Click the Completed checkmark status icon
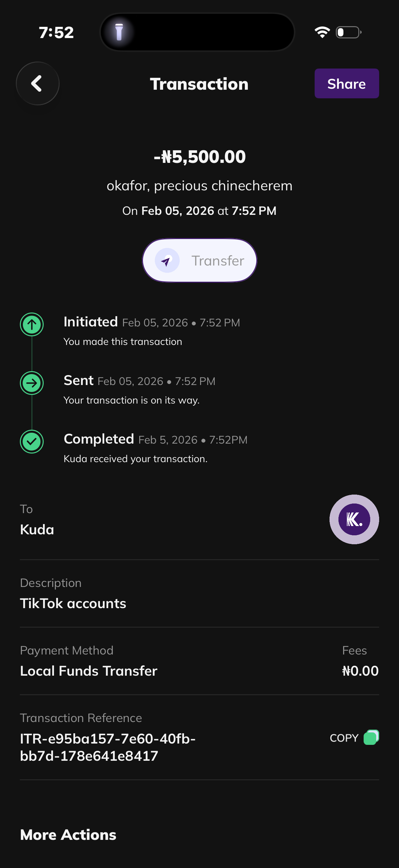The width and height of the screenshot is (399, 868). (x=32, y=441)
